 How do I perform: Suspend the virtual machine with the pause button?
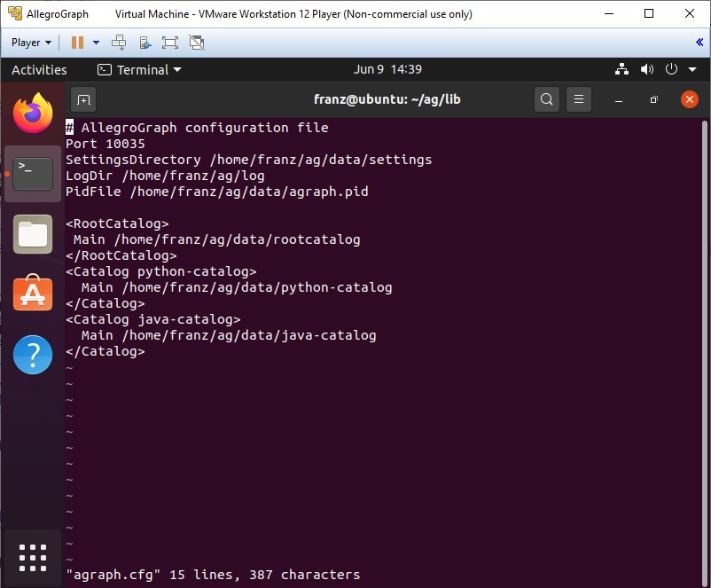[x=77, y=42]
